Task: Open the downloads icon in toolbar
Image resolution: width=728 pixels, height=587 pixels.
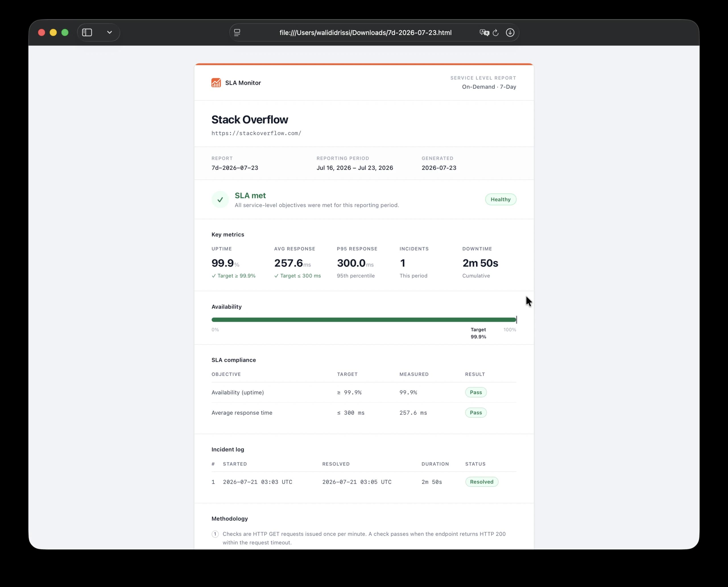Action: tap(510, 32)
